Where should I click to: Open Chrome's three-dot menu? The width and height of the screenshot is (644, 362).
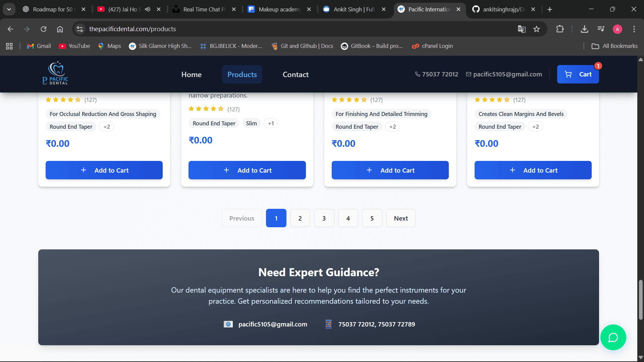click(634, 29)
